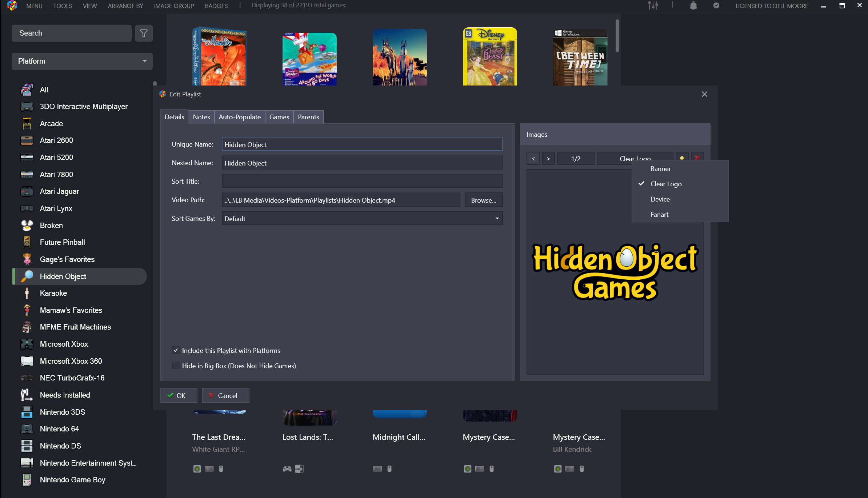The width and height of the screenshot is (868, 498).
Task: Click the Search box
Action: point(72,33)
